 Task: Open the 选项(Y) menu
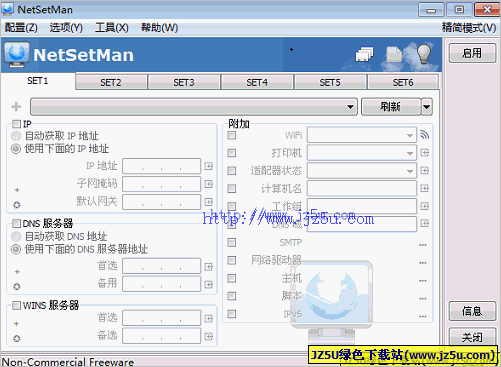[66, 28]
